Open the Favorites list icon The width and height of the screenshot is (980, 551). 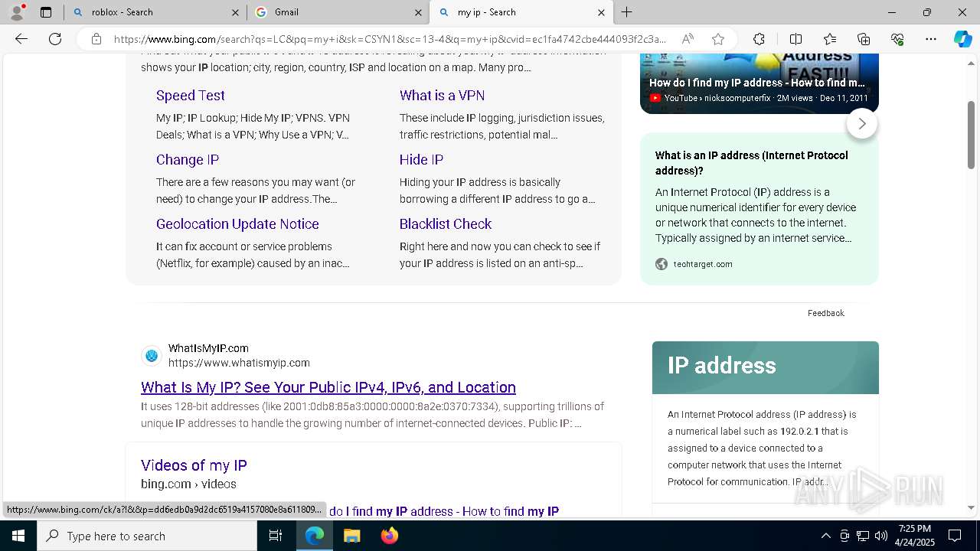[830, 39]
